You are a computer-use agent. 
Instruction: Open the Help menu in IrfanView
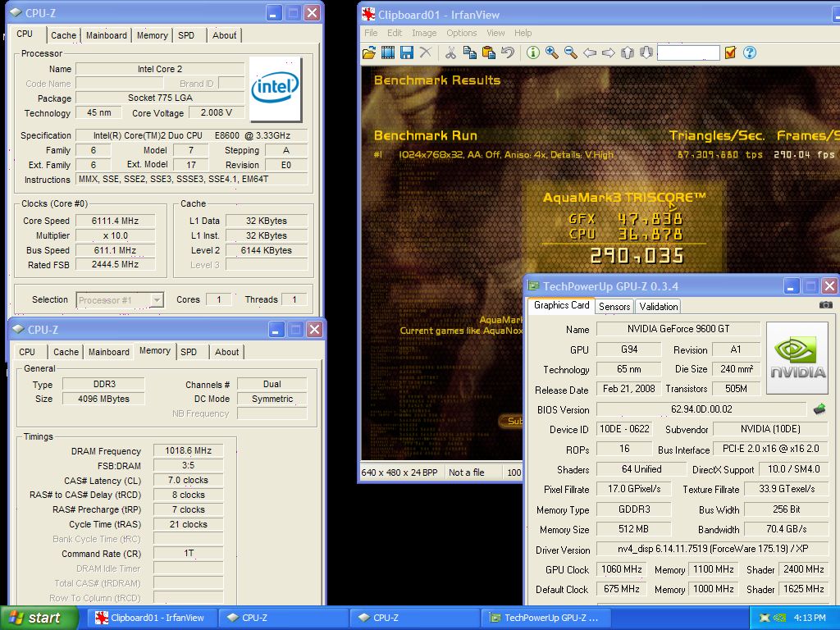click(x=523, y=33)
